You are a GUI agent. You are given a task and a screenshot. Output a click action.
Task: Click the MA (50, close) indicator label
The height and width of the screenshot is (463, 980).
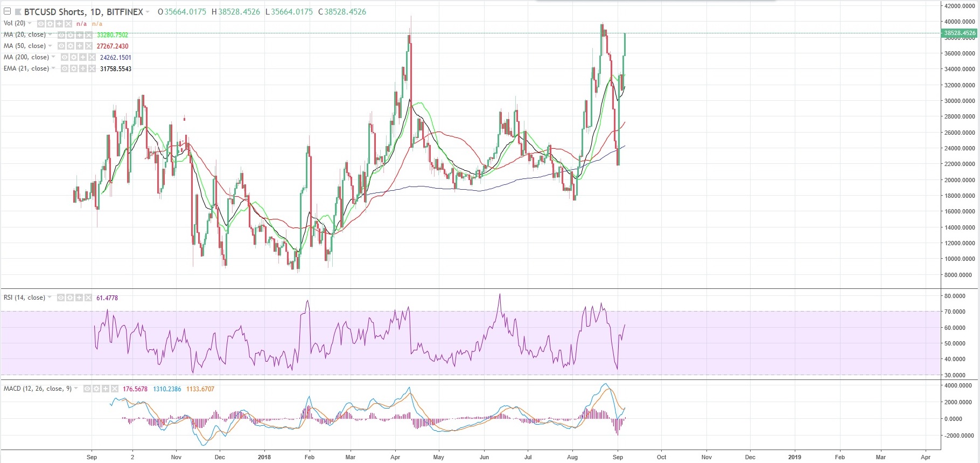click(x=25, y=46)
